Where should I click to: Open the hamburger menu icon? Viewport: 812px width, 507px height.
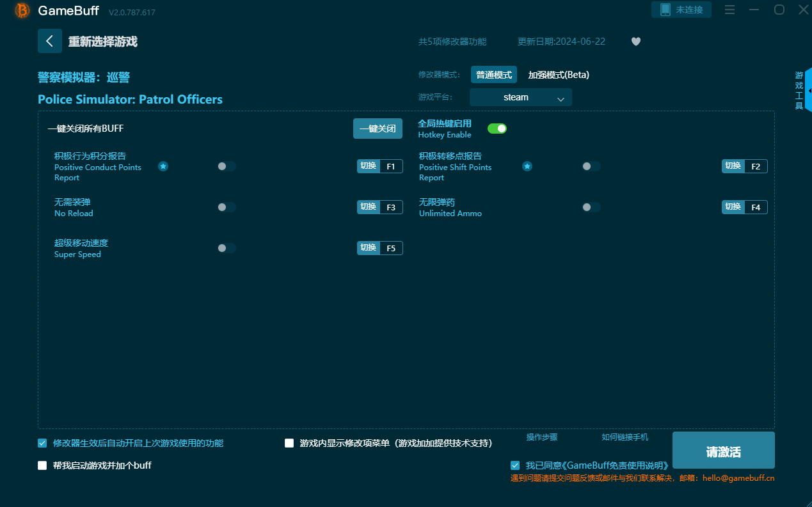[x=729, y=10]
